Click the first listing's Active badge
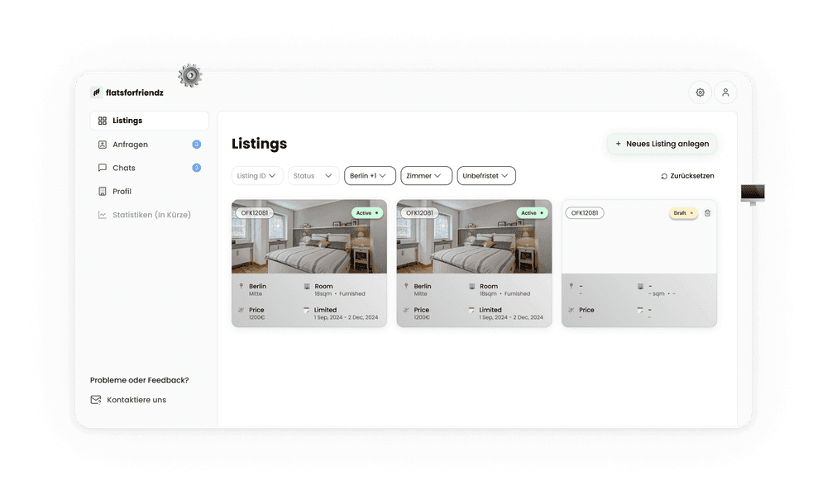This screenshot has height=504, width=827. [x=367, y=213]
